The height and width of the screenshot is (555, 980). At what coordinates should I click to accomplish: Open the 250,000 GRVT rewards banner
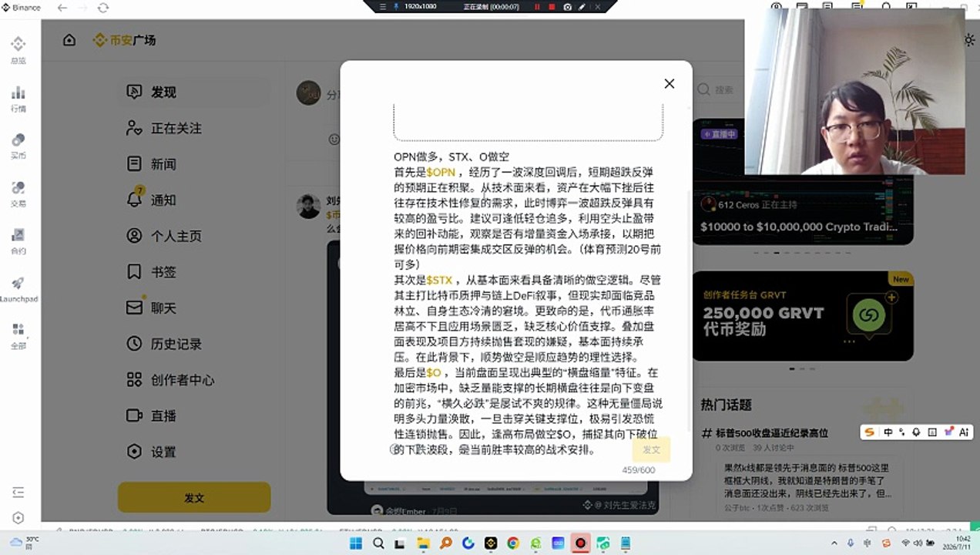pos(803,316)
